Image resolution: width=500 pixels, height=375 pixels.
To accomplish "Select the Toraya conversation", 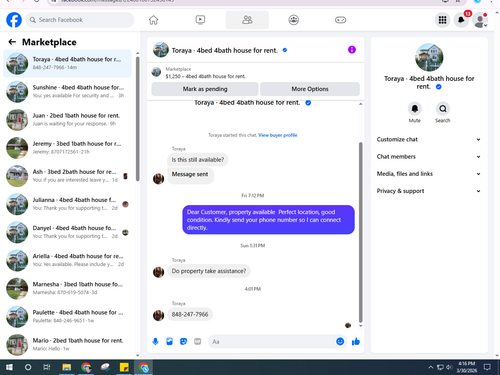I will pos(67,63).
